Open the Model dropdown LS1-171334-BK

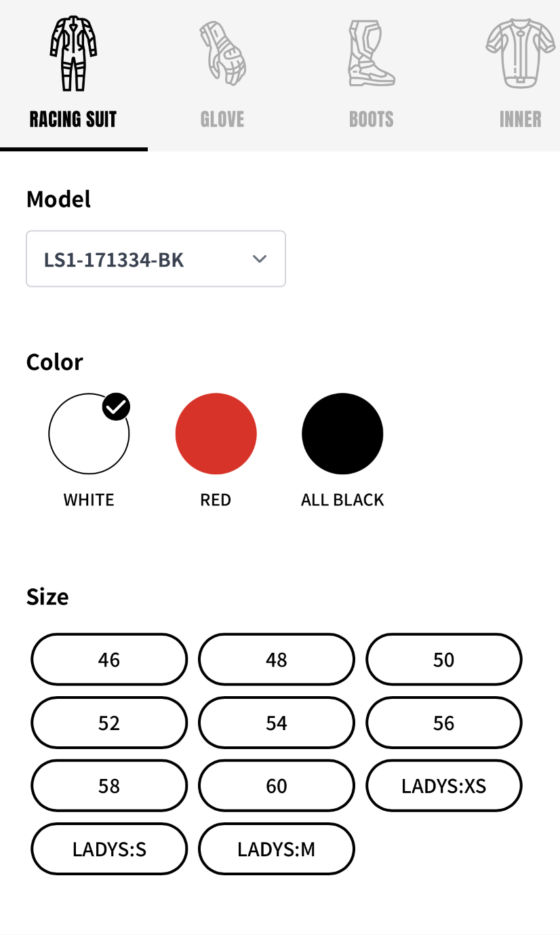[x=155, y=259]
